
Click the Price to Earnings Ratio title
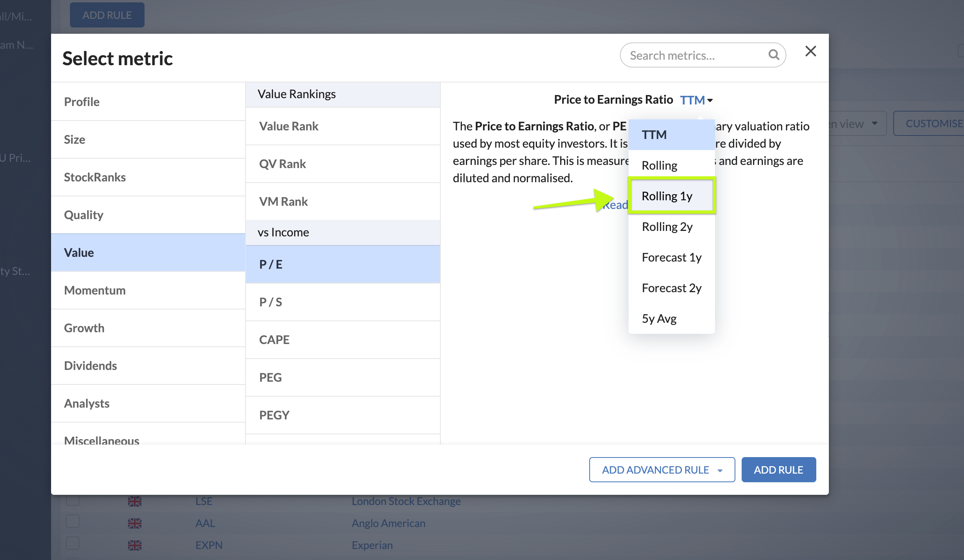pos(614,99)
